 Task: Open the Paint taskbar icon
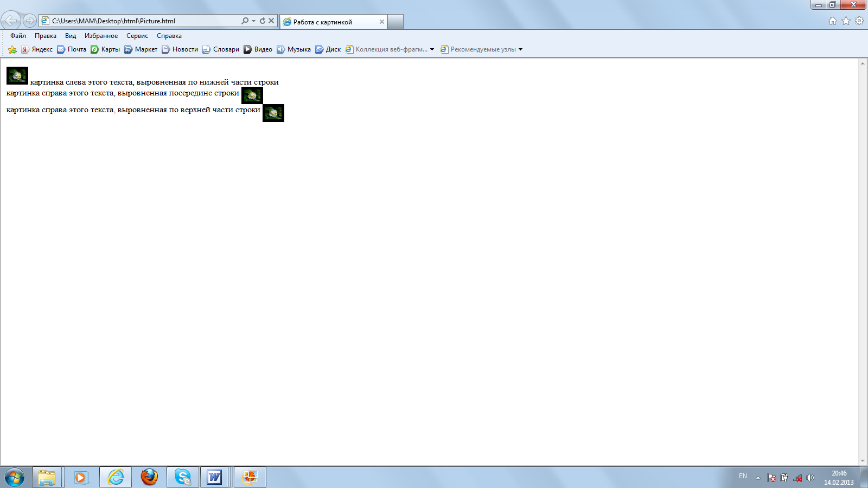coord(250,478)
